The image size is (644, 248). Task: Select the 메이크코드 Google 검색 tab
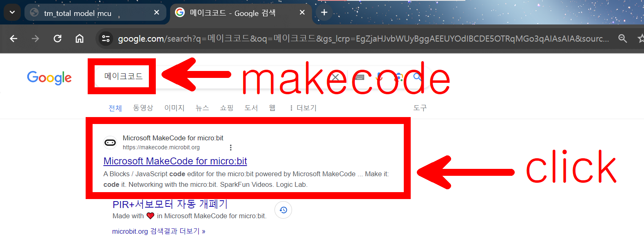(241, 13)
